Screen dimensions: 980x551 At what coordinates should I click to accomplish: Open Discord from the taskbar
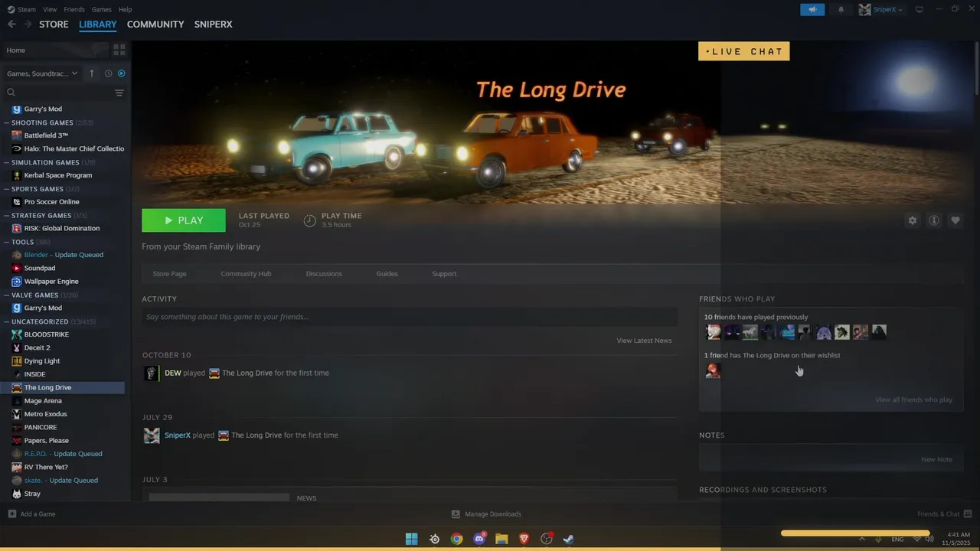point(479,539)
